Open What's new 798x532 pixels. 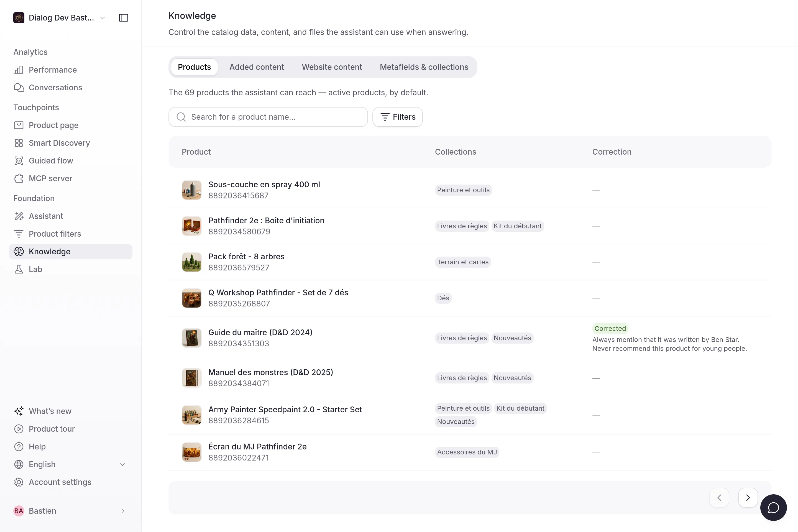click(71, 411)
